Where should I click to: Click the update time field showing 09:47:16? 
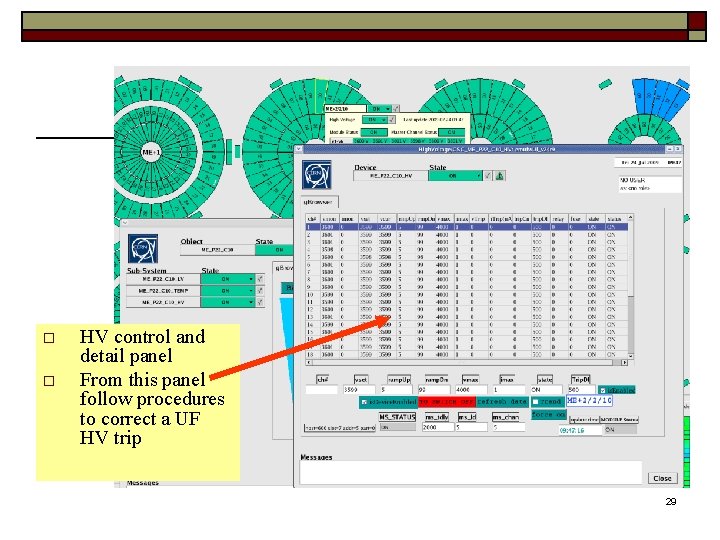click(x=580, y=430)
